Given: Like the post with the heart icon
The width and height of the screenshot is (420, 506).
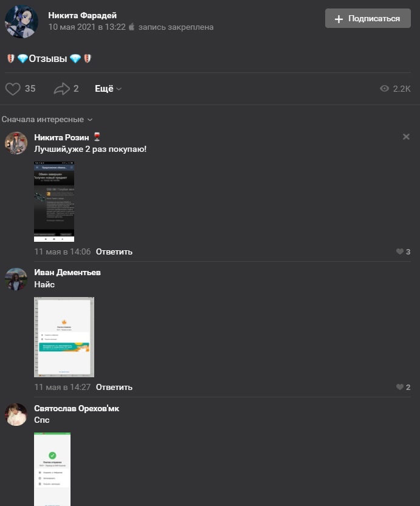Looking at the screenshot, I should point(13,89).
